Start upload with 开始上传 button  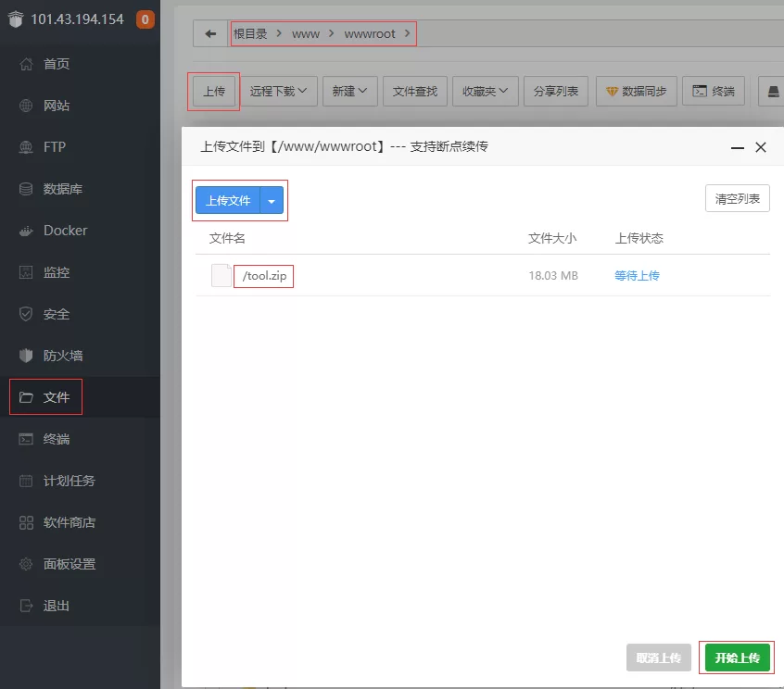click(x=737, y=658)
